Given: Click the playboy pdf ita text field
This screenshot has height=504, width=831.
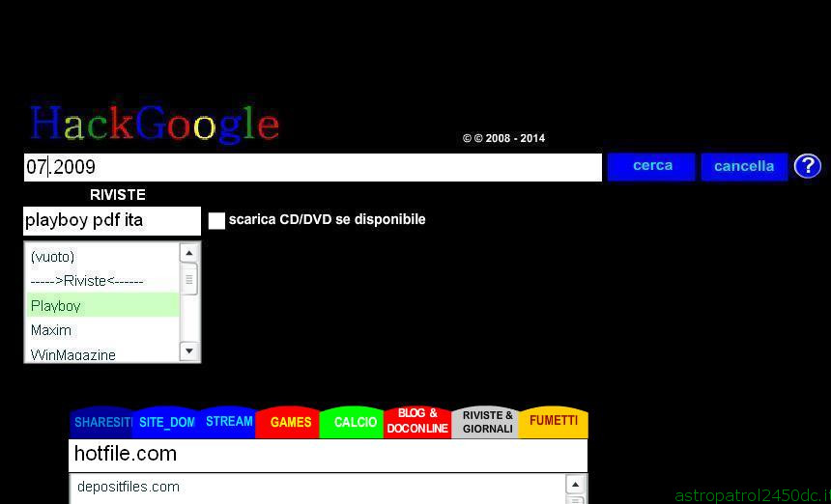Looking at the screenshot, I should 112,221.
